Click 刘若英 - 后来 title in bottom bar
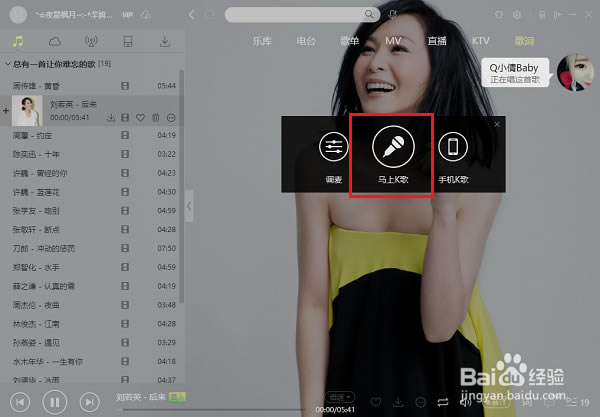600x417 pixels. pos(142,397)
